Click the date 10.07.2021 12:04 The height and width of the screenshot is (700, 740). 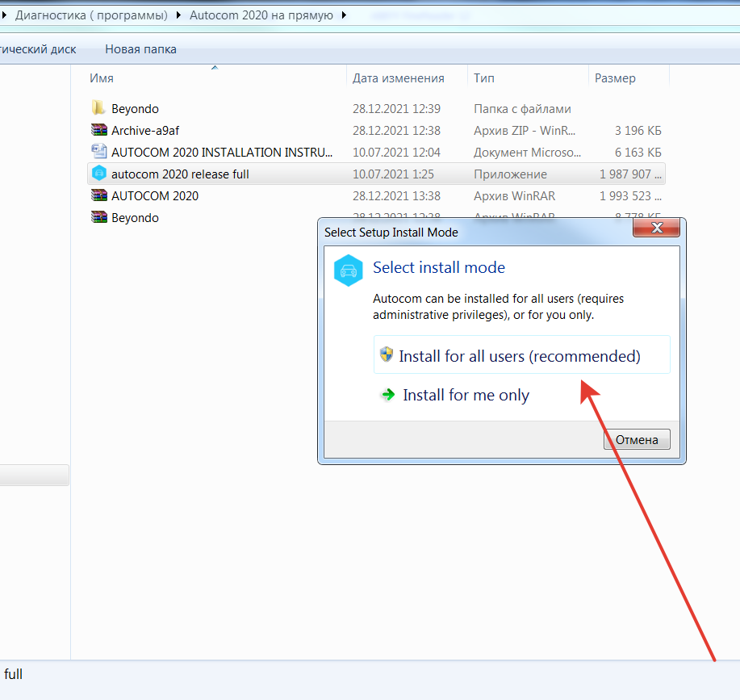(396, 152)
